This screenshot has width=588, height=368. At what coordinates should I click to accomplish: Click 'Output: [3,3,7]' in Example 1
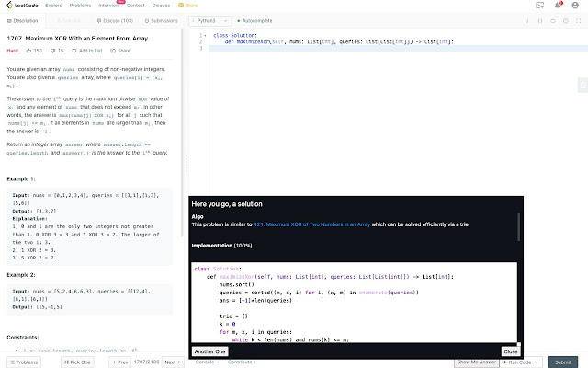(34, 211)
